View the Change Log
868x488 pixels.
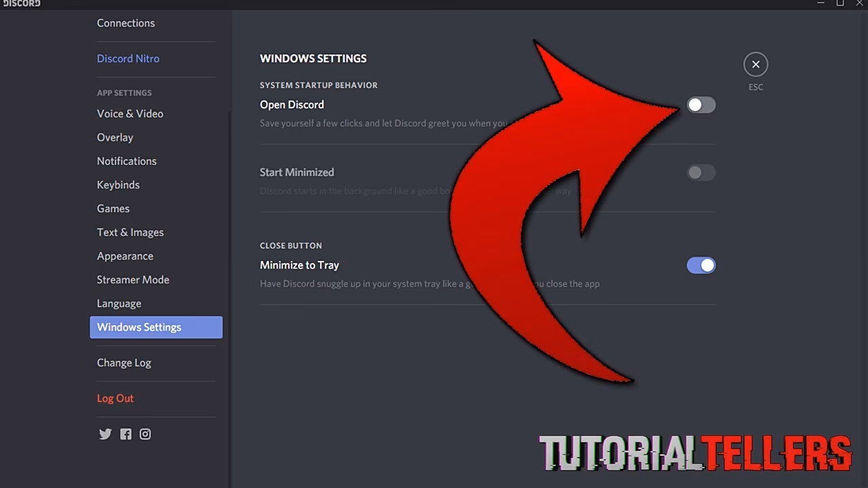coord(124,363)
